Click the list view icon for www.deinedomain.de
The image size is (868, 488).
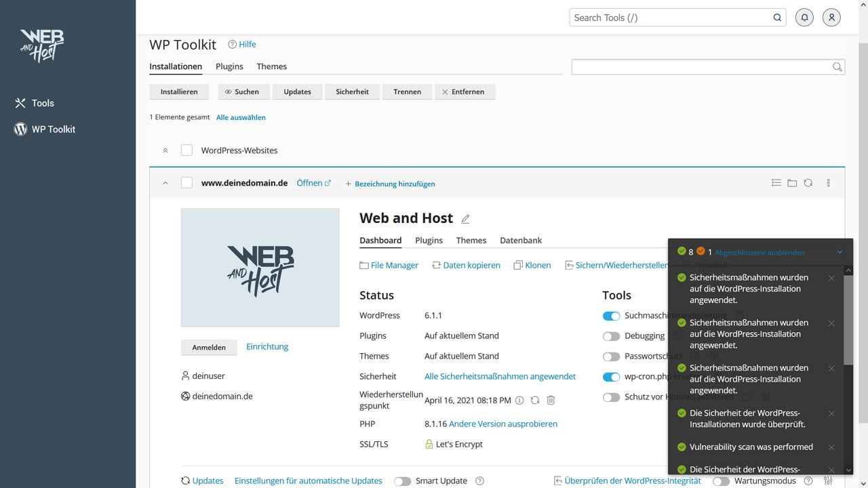point(776,183)
